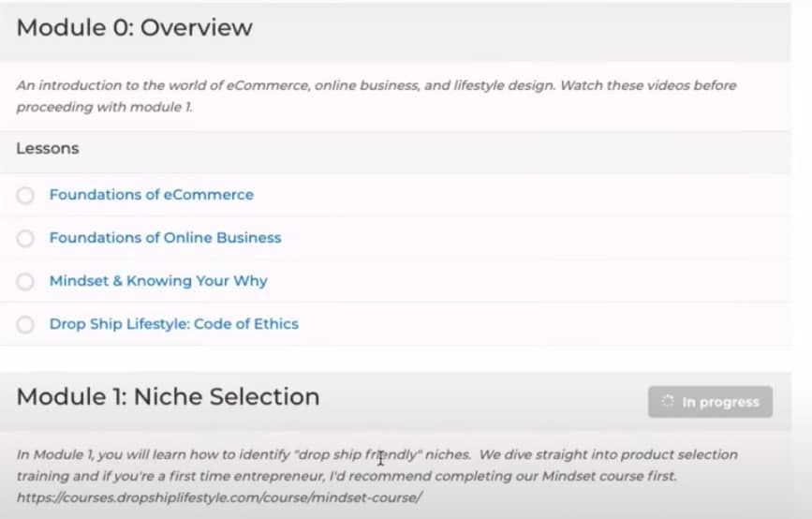The width and height of the screenshot is (812, 519).
Task: Mark Foundations of eCommerce lesson circle
Action: [26, 195]
